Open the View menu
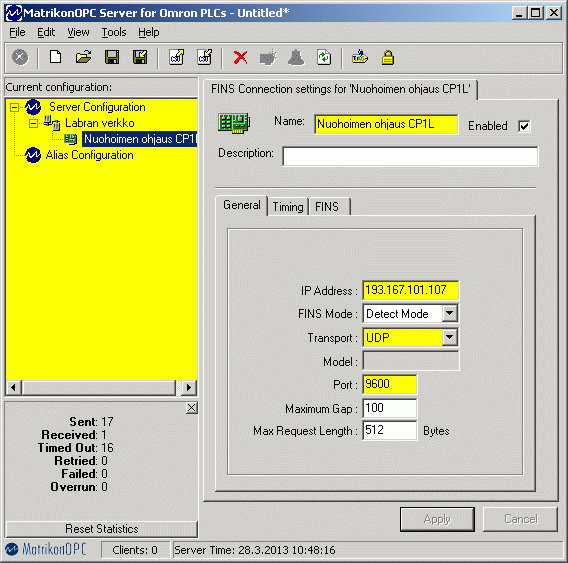The image size is (568, 563). pyautogui.click(x=78, y=32)
